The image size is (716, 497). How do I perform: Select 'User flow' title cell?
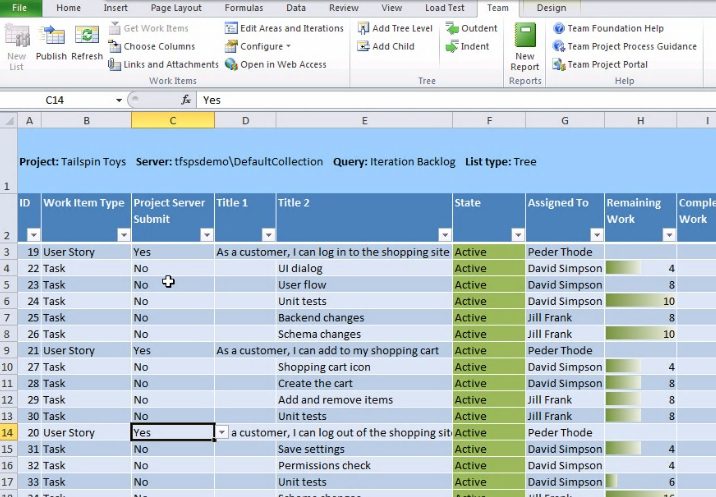(x=364, y=285)
